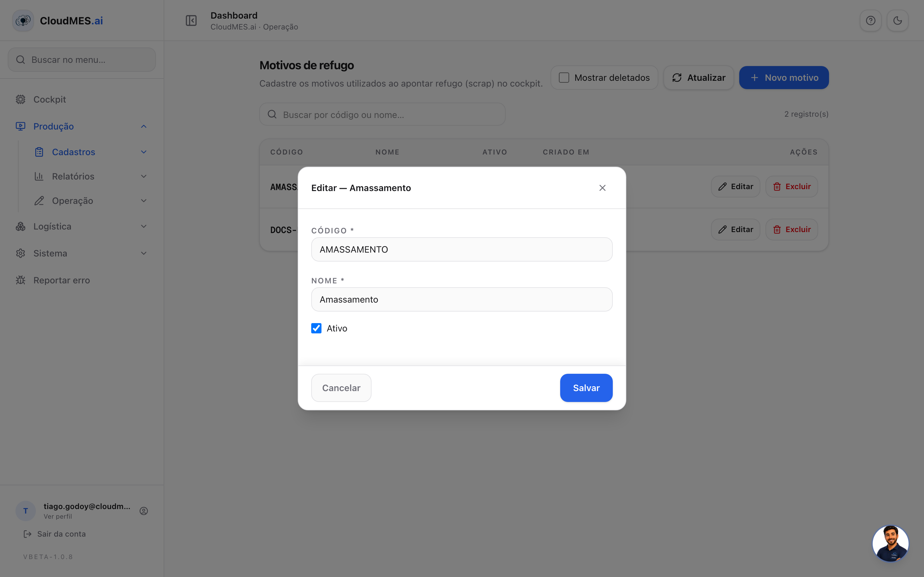Viewport: 924px width, 577px height.
Task: Click the Reportar erro bug icon
Action: pos(21,280)
